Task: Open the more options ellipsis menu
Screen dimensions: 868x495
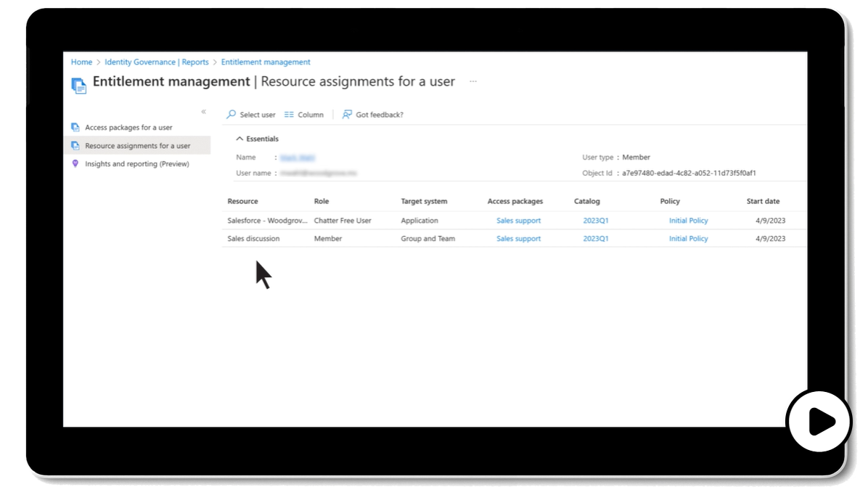Action: pos(473,82)
